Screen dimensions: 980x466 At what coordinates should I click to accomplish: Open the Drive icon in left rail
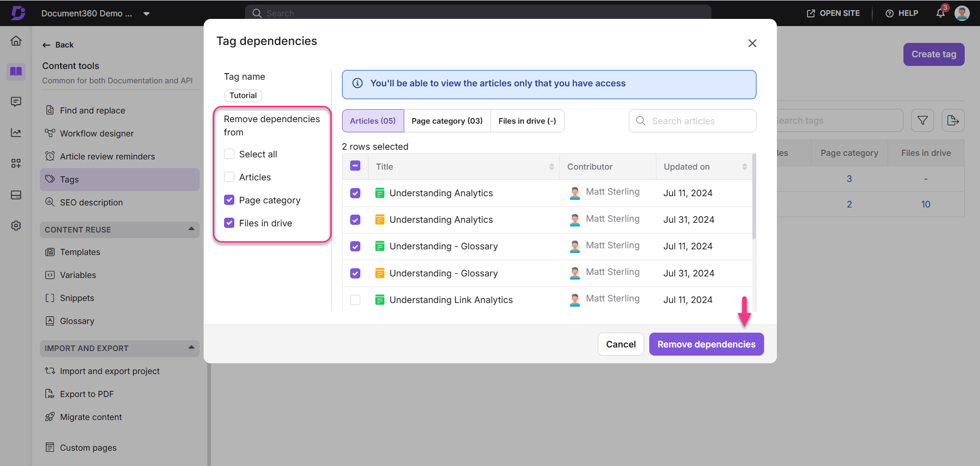point(16,195)
